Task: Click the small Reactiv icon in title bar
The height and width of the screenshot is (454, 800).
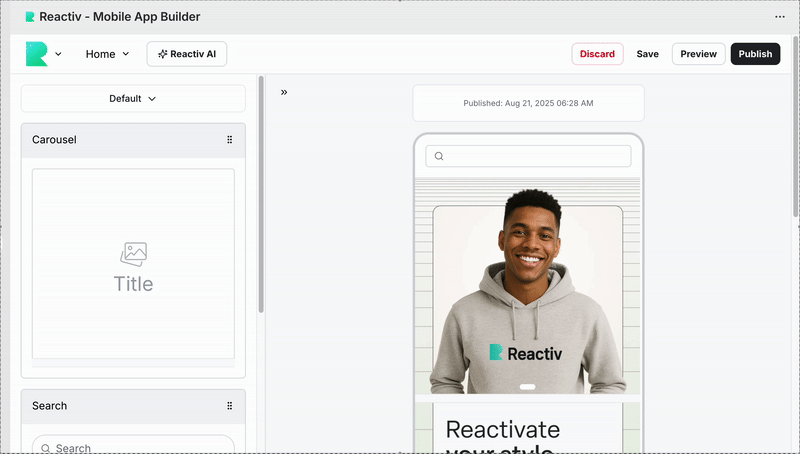Action: tap(30, 17)
